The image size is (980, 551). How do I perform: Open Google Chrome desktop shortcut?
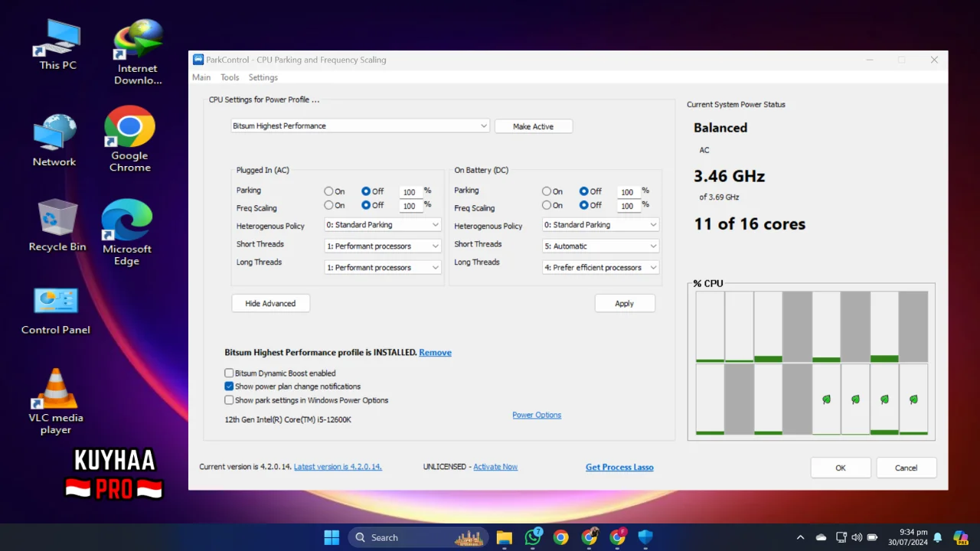coord(129,139)
